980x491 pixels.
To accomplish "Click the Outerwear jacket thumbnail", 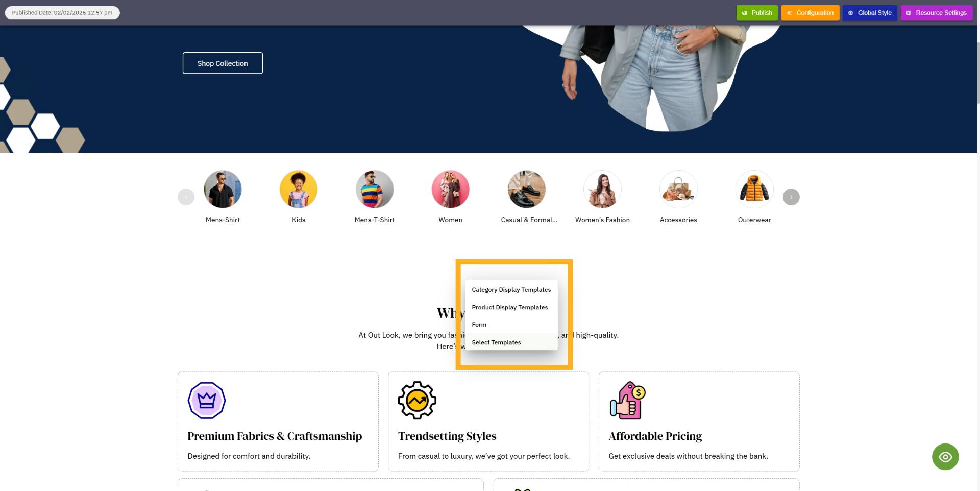I will tap(754, 189).
